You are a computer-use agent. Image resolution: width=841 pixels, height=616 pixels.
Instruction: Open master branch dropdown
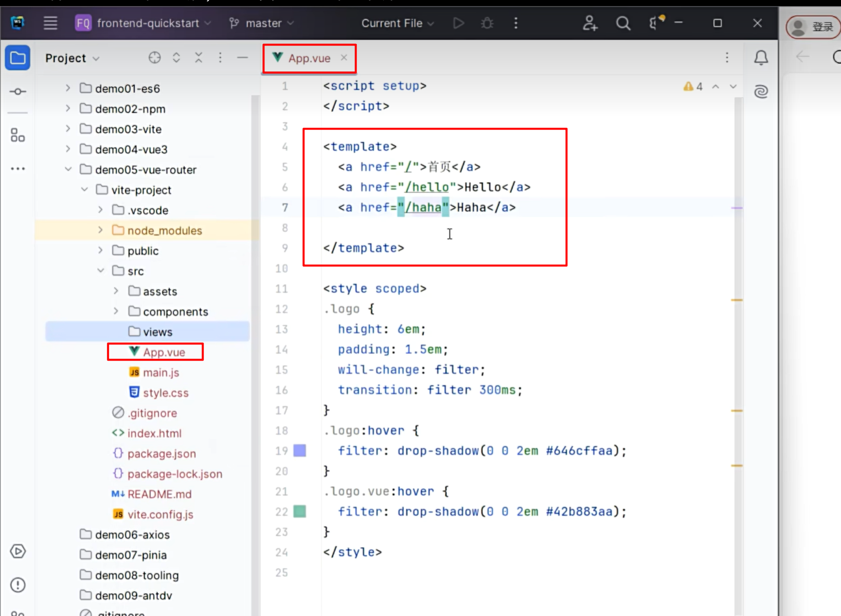261,23
